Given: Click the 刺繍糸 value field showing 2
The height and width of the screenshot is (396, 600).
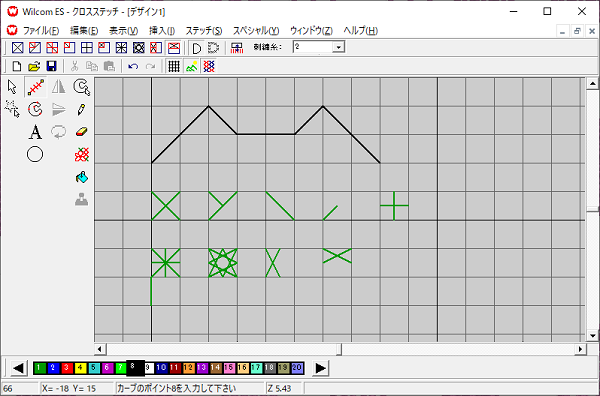Looking at the screenshot, I should [x=313, y=47].
